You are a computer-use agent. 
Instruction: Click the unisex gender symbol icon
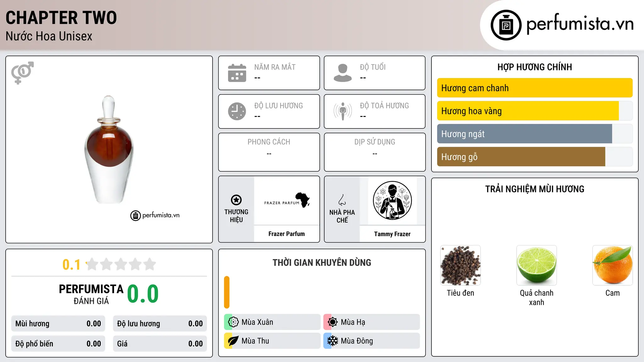22,73
